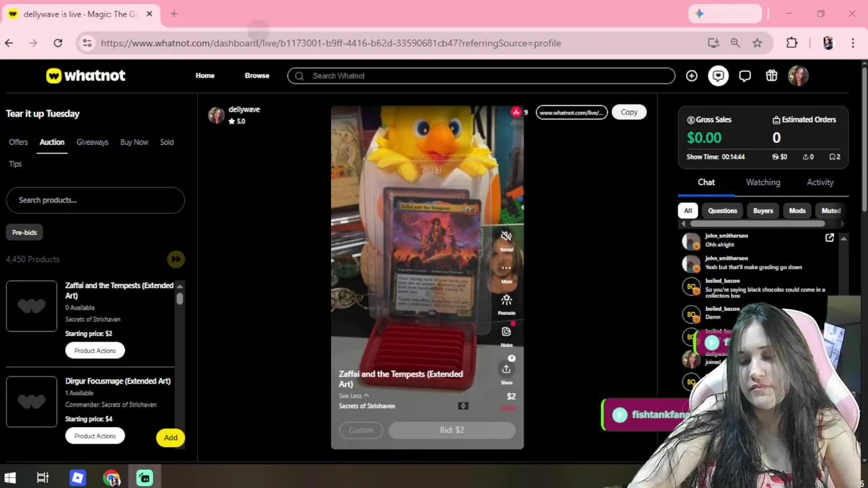Screen dimensions: 868x488
Task: Open the Windows Start menu
Action: click(x=10, y=478)
